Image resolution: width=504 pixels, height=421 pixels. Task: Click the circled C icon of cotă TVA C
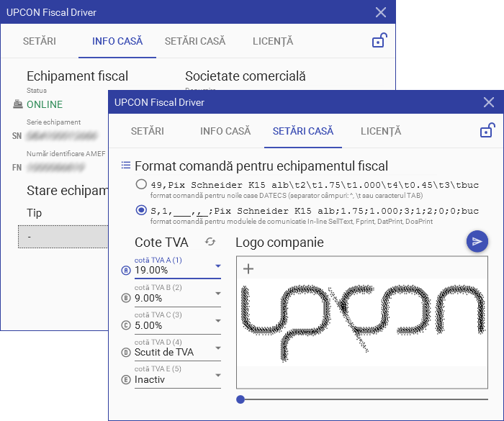126,325
